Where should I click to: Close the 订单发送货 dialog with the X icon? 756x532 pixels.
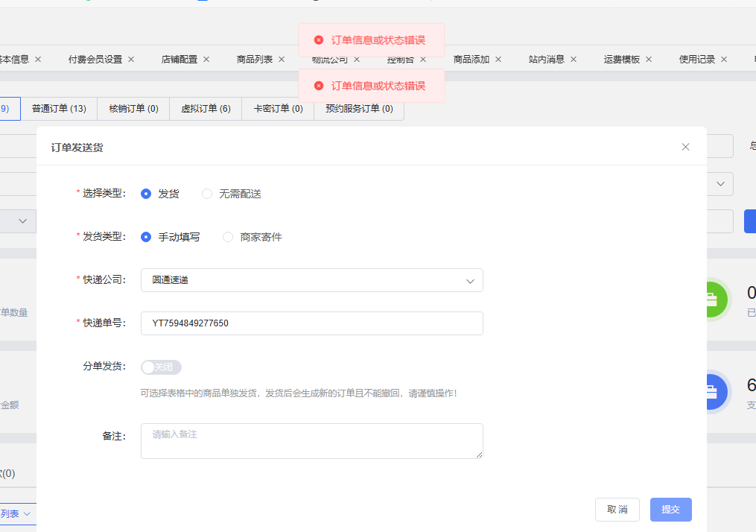pos(685,147)
